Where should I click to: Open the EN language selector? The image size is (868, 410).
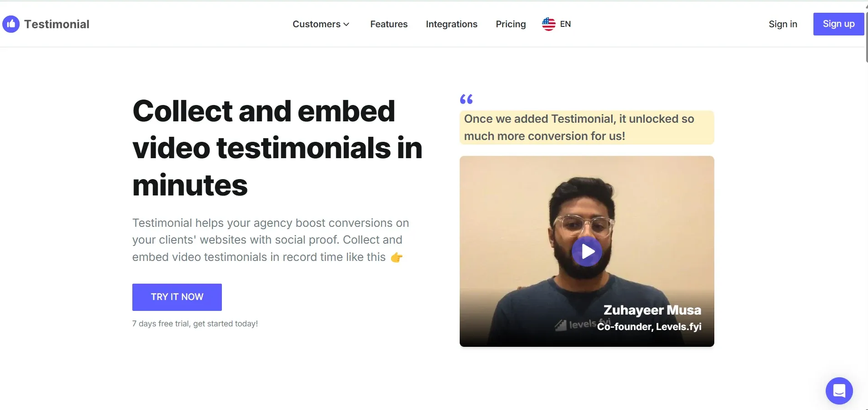565,24
